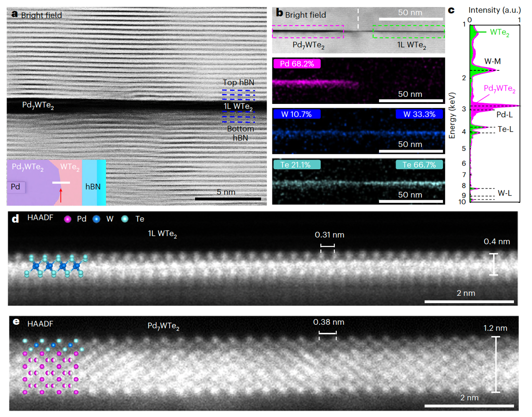Click the 'Pd' box in inset schematic
Viewport: 532px width, 417px height.
pyautogui.click(x=16, y=187)
